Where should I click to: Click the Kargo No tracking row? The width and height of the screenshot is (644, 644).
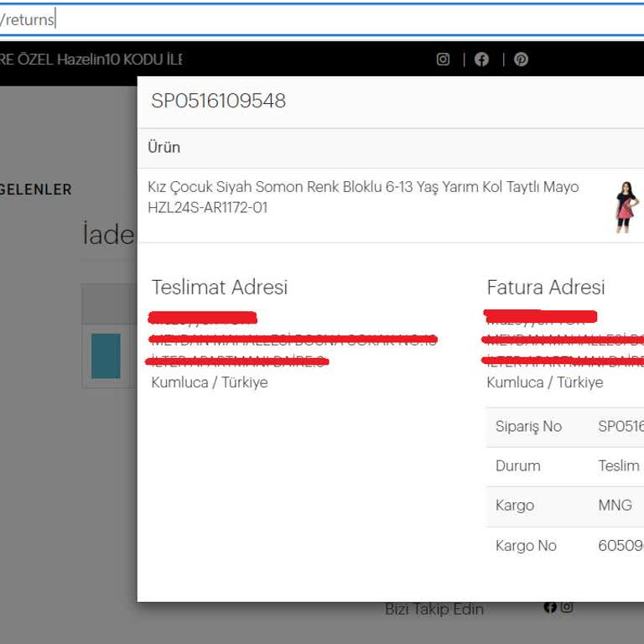click(x=526, y=546)
